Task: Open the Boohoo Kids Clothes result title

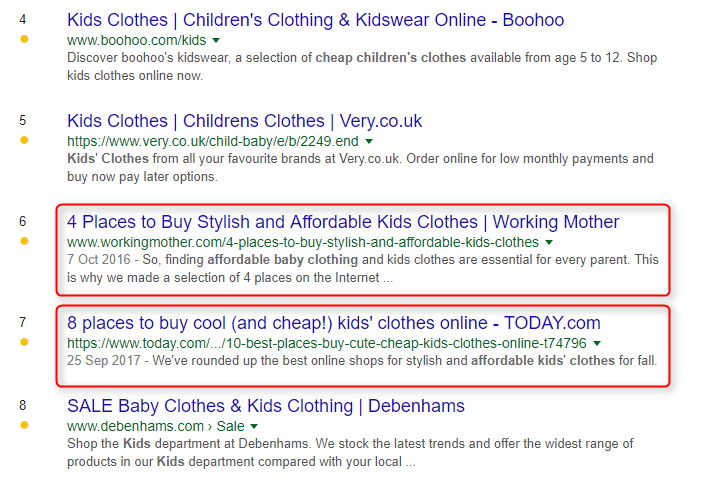Action: [x=315, y=20]
